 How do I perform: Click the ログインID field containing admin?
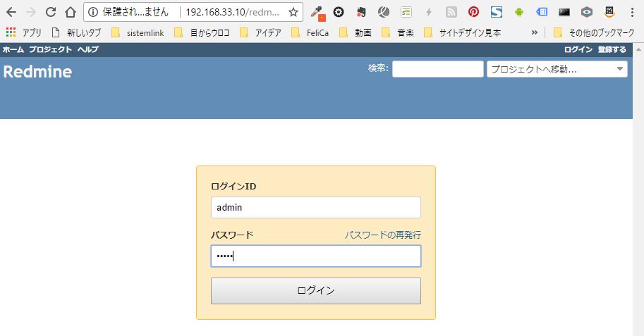316,207
